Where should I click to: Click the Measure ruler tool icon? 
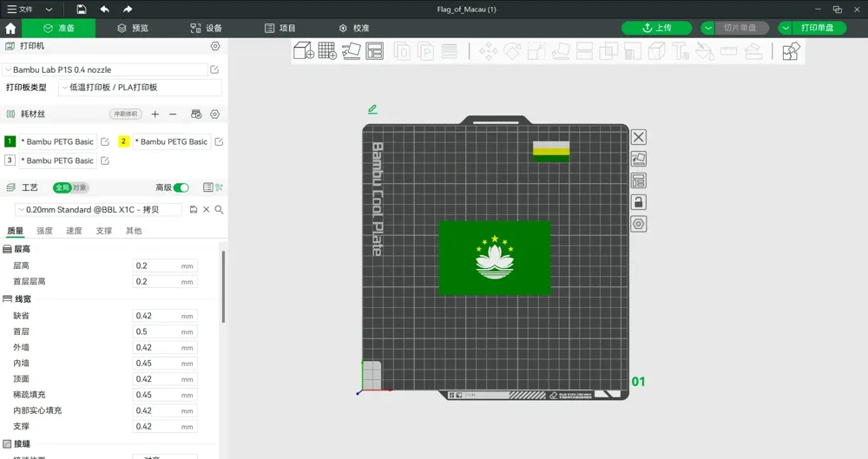728,51
